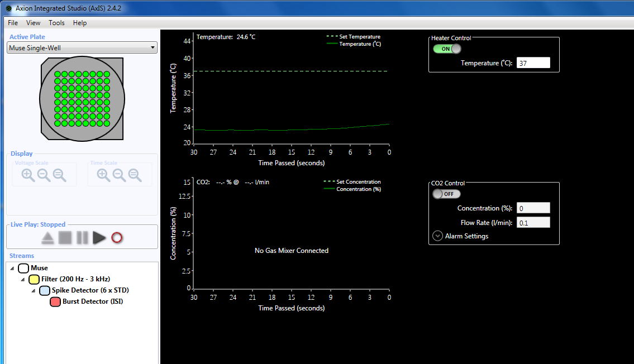Click the Muse stream white icon

pyautogui.click(x=24, y=268)
